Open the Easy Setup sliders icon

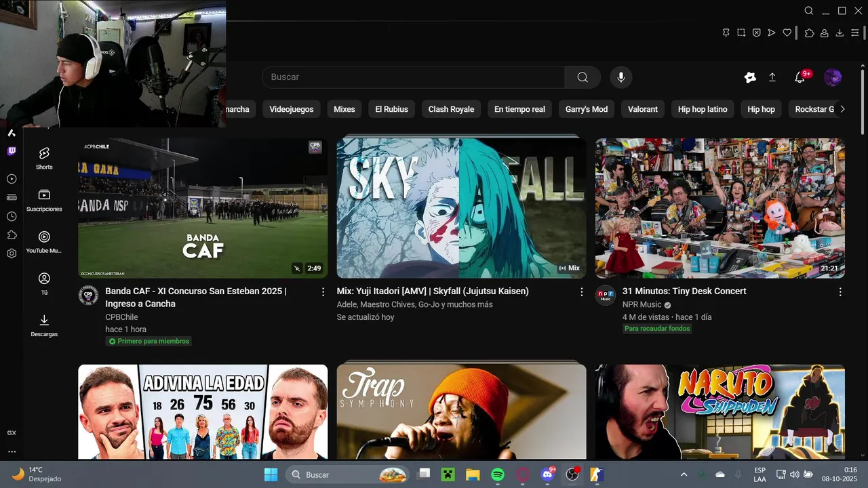(855, 33)
